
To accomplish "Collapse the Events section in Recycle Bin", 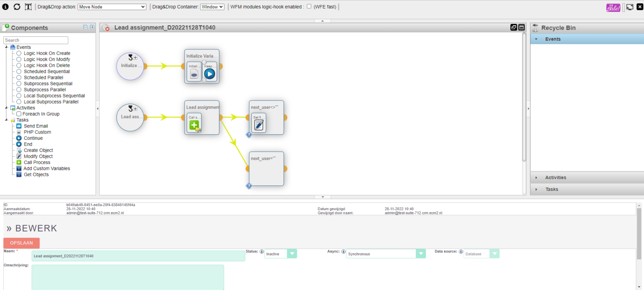I will click(536, 39).
